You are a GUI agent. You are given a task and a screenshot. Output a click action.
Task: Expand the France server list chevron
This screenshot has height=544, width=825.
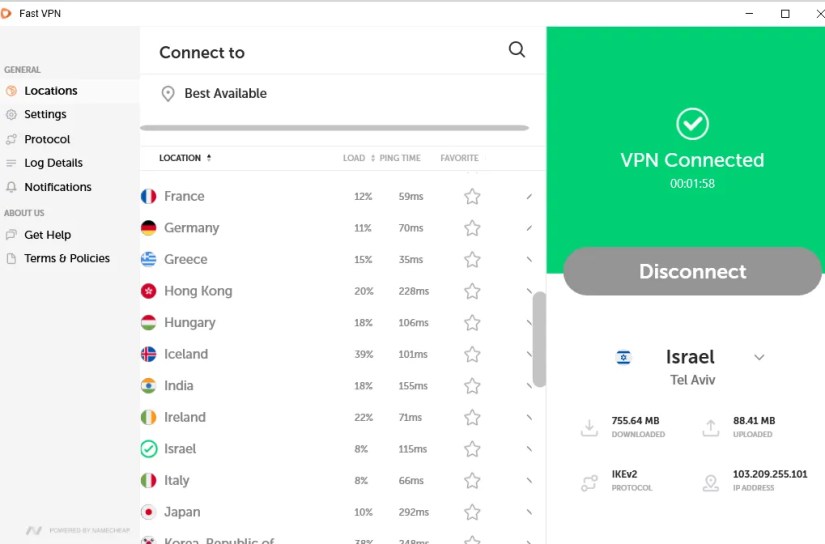pyautogui.click(x=529, y=196)
